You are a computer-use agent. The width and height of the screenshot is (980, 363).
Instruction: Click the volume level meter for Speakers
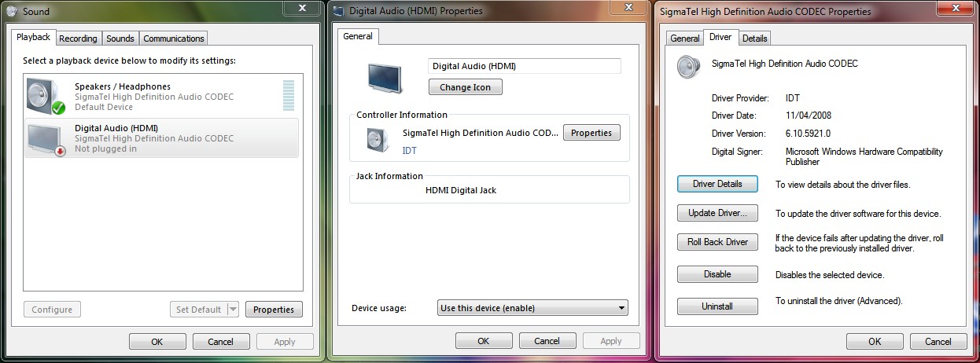pos(289,94)
